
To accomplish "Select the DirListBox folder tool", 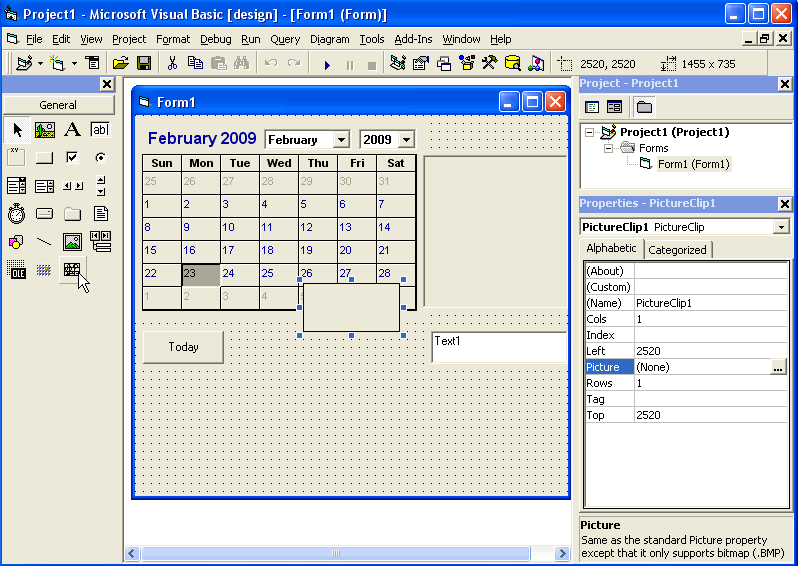I will tap(72, 214).
